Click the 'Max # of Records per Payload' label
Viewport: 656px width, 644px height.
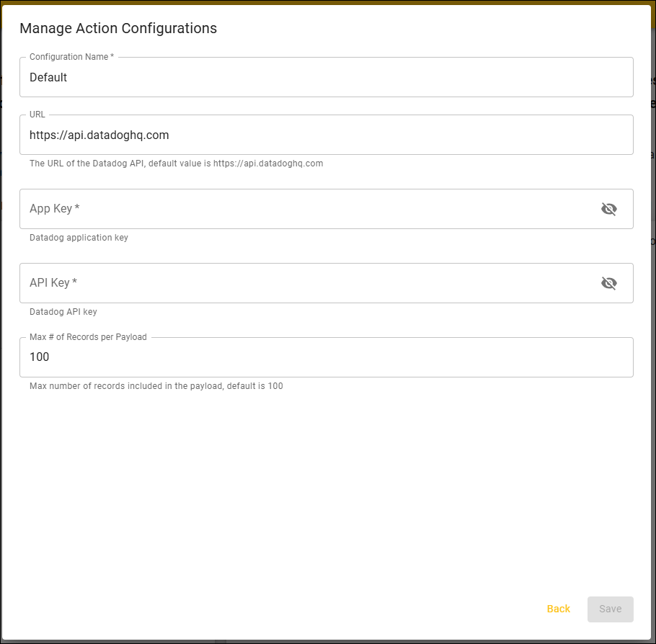click(88, 337)
